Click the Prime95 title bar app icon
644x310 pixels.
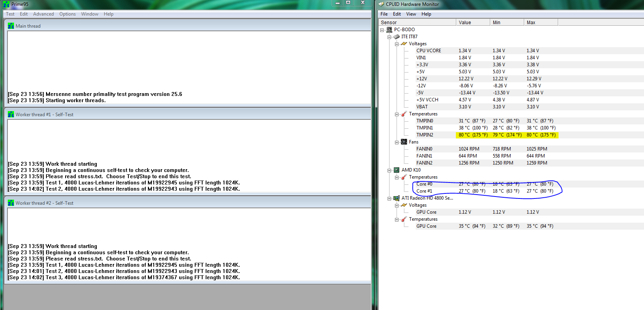tap(6, 4)
